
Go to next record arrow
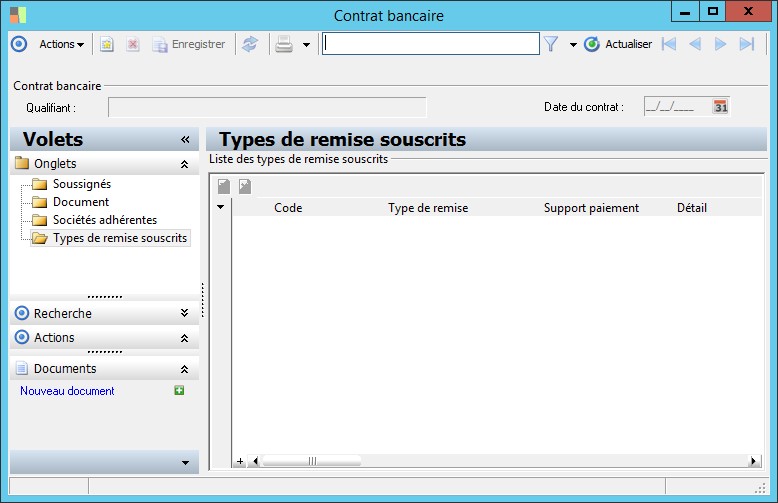(720, 44)
